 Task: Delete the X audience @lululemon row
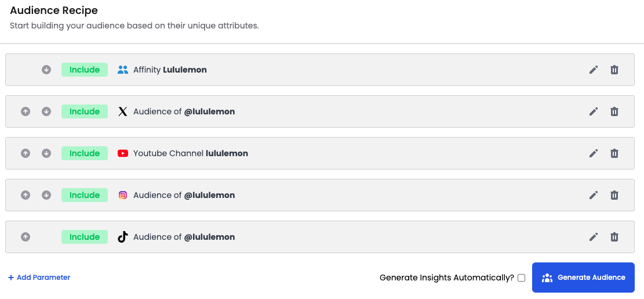click(614, 111)
